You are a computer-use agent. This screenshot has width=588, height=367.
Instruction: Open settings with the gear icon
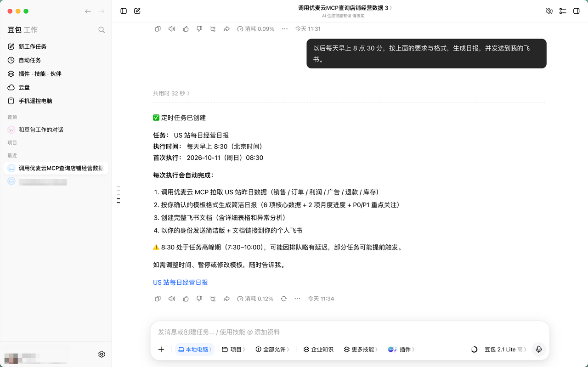pos(102,354)
